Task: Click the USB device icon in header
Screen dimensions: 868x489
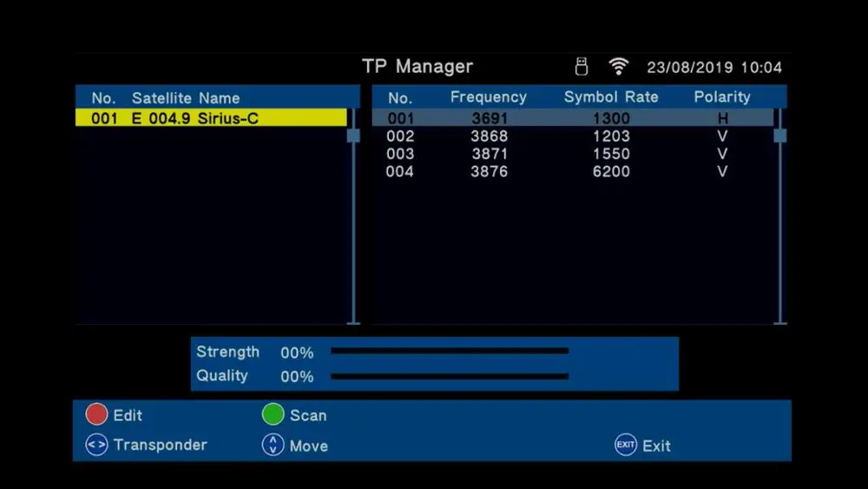Action: pos(581,67)
